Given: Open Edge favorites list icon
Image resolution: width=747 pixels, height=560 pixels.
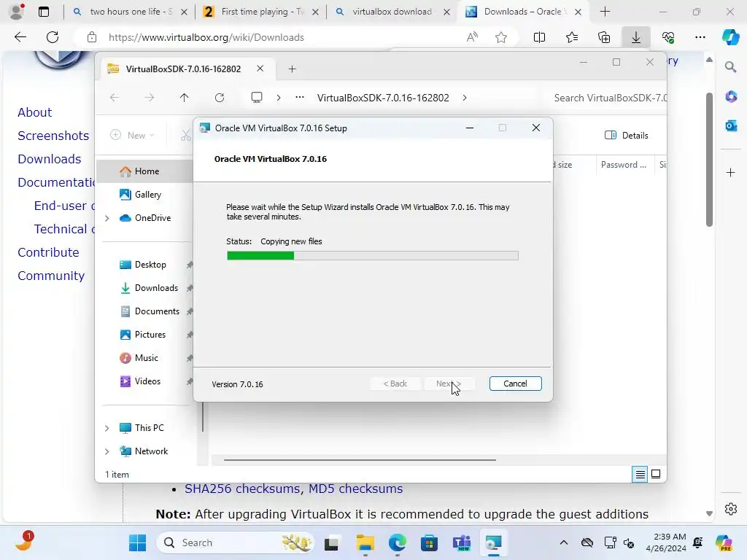Looking at the screenshot, I should coord(572,37).
